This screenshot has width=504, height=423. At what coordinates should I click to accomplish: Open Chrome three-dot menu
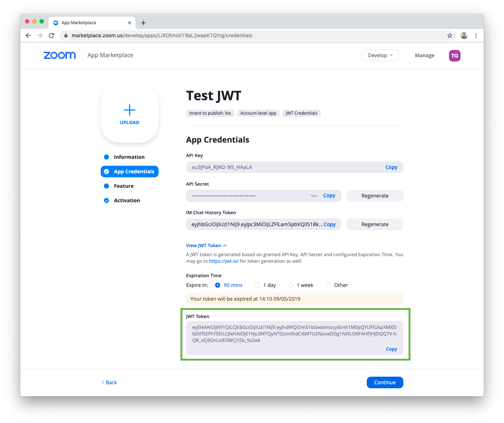click(476, 35)
